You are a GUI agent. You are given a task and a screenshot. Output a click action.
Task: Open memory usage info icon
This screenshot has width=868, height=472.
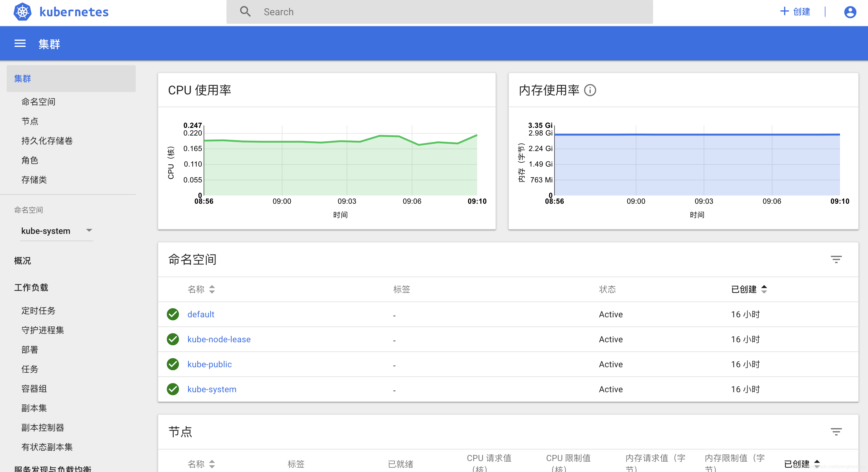(x=590, y=90)
